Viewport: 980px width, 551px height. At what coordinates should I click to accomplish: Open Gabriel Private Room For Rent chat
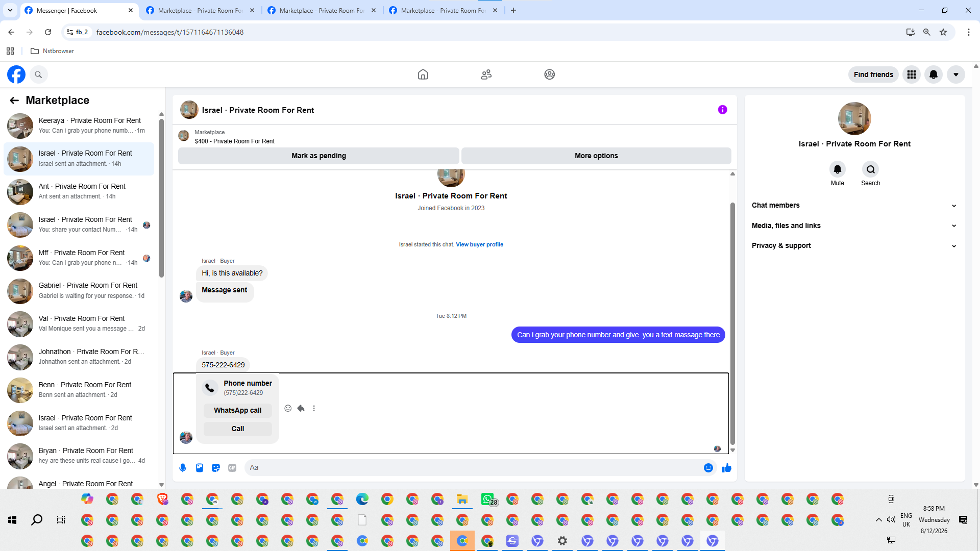(79, 290)
